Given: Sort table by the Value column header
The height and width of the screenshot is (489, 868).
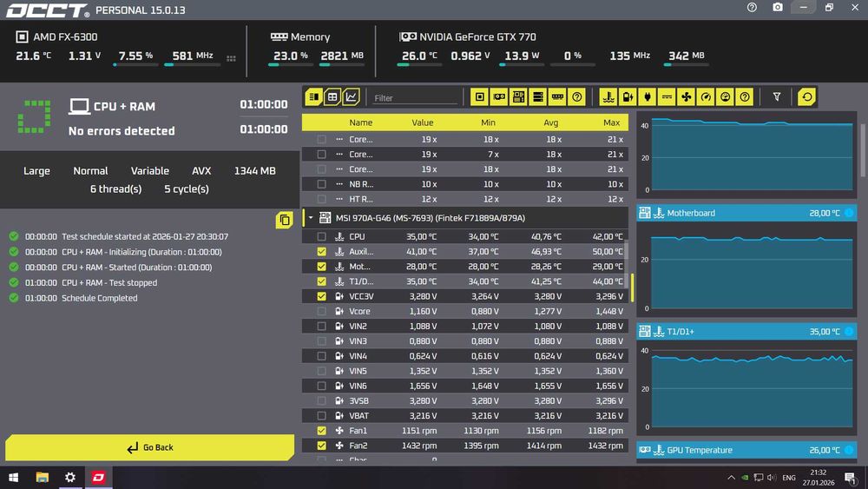Looking at the screenshot, I should click(x=423, y=122).
